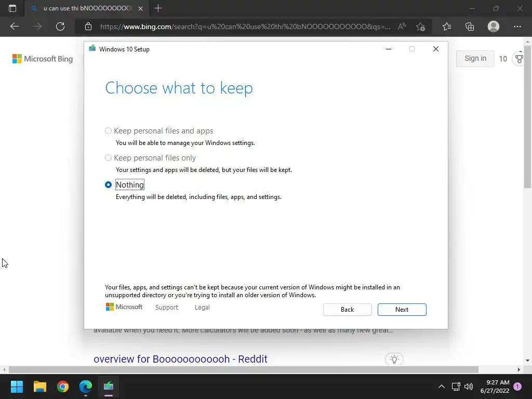Image resolution: width=532 pixels, height=399 pixels.
Task: Open Edge Favorites list
Action: [x=447, y=26]
